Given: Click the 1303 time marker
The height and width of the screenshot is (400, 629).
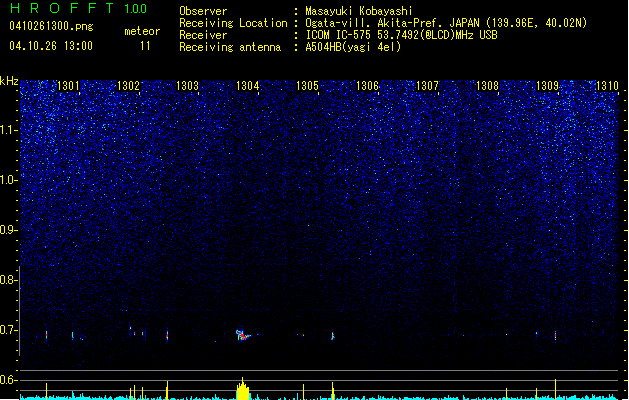Looking at the screenshot, I should tap(187, 86).
